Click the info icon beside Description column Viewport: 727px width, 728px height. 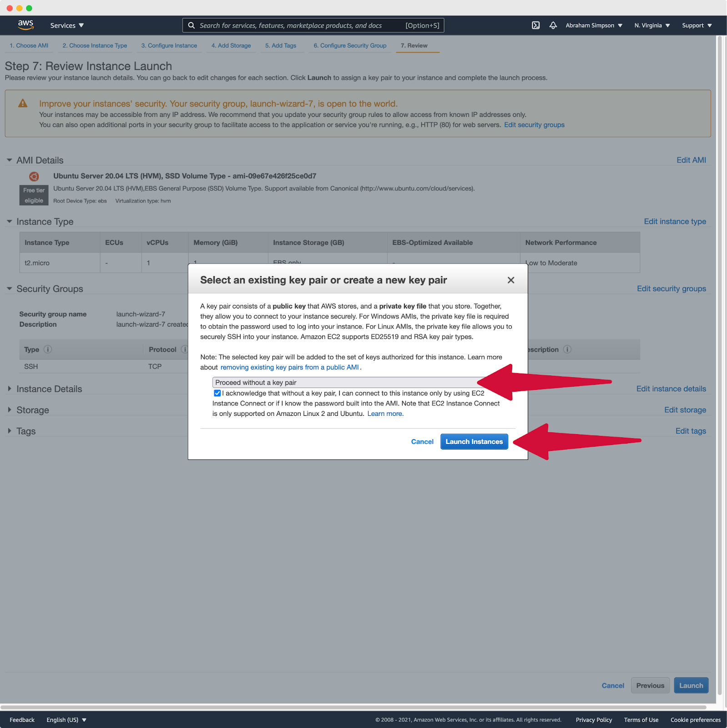(567, 349)
